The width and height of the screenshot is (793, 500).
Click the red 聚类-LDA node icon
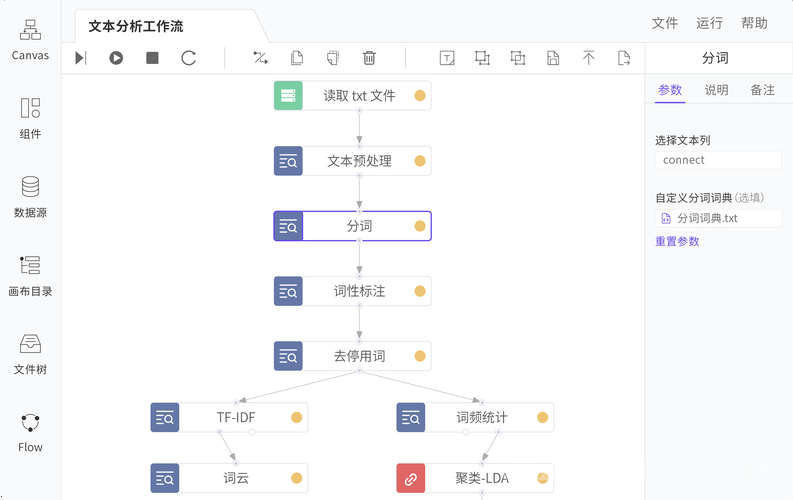pos(411,478)
